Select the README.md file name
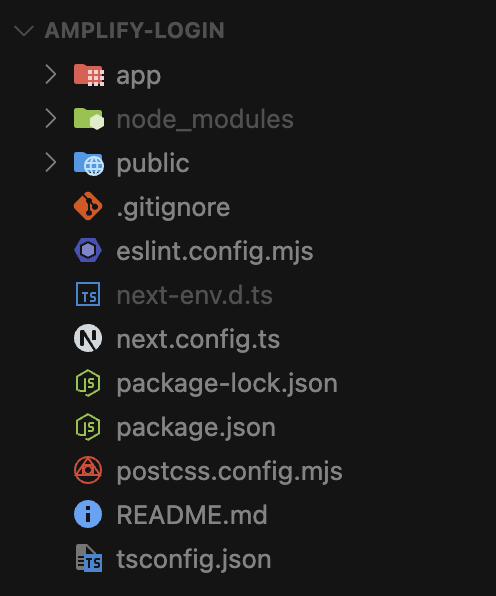 (x=192, y=515)
